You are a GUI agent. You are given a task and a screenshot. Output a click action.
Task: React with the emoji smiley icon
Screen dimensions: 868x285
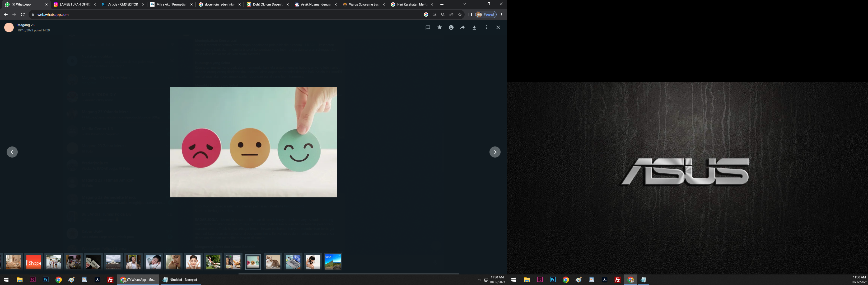pos(451,28)
